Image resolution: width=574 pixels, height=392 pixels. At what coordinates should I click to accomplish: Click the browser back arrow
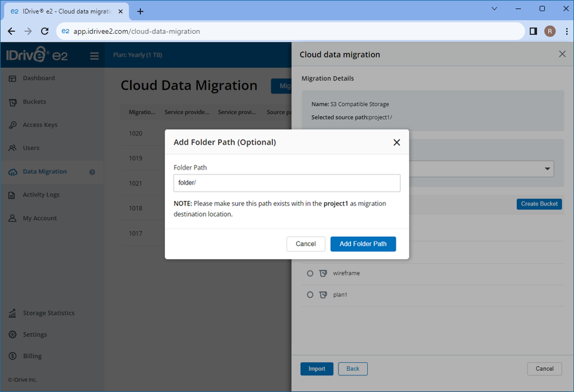[x=11, y=31]
